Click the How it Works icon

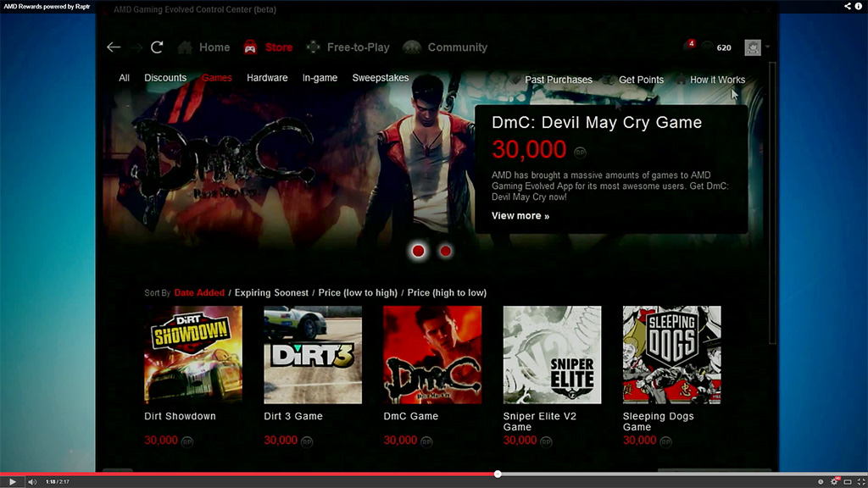tap(681, 80)
